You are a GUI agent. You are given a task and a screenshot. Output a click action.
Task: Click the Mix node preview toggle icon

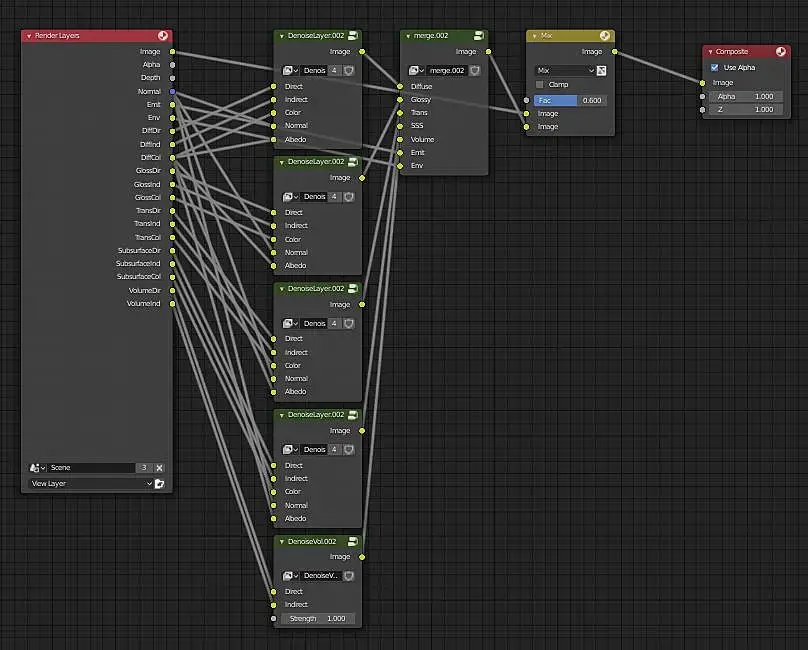[x=605, y=36]
